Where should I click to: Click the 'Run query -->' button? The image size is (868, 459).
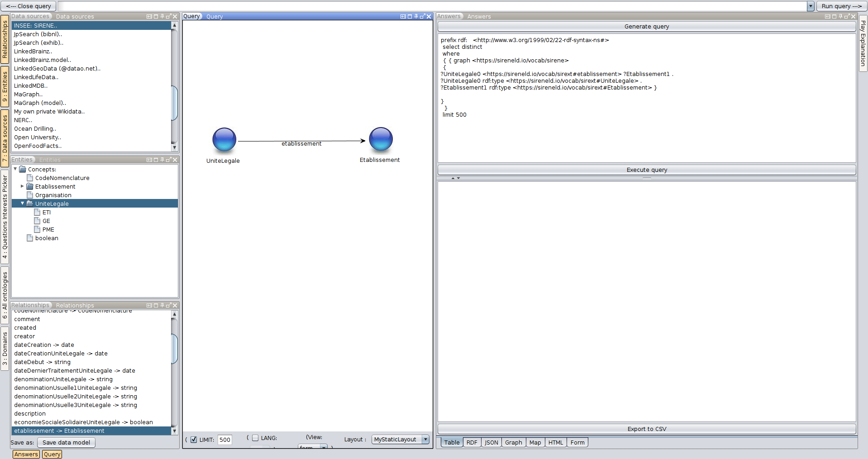pyautogui.click(x=842, y=6)
